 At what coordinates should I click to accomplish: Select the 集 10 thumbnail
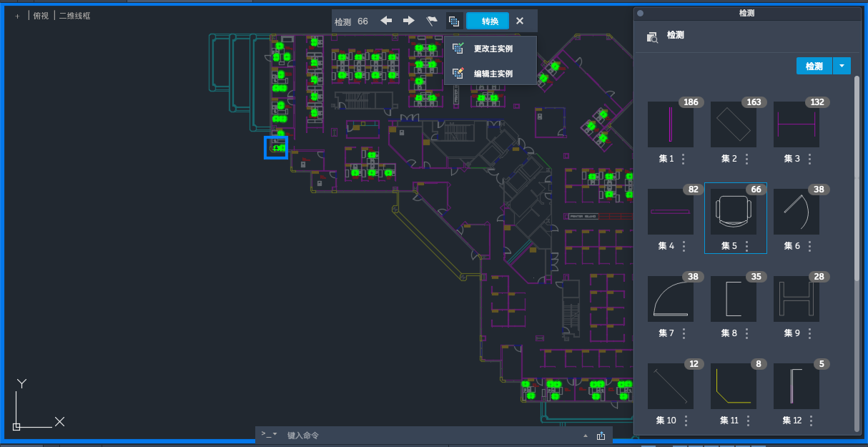[671, 386]
